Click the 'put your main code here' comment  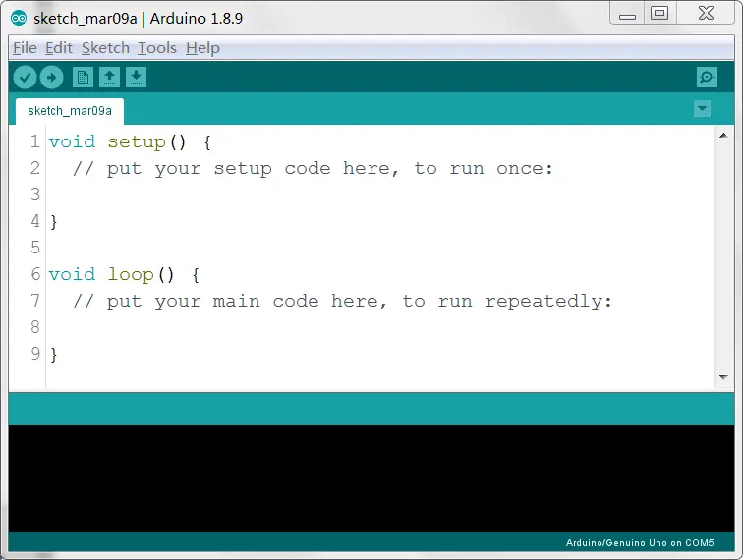[342, 302]
